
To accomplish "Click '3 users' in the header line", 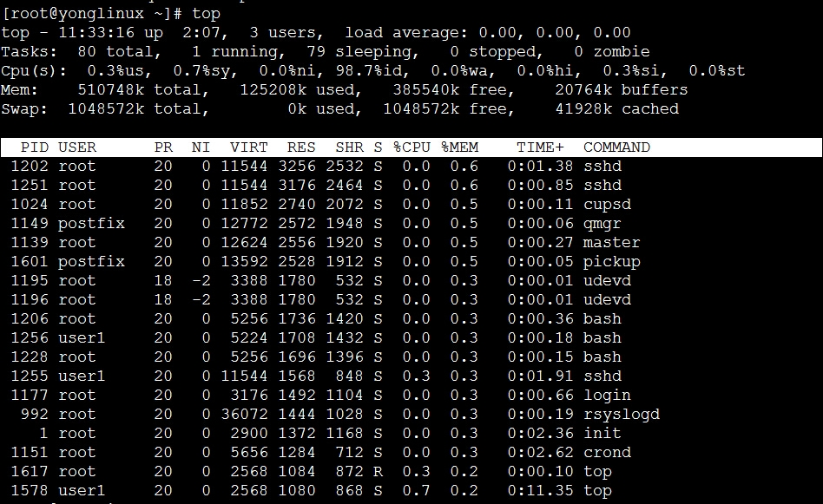I will point(283,32).
